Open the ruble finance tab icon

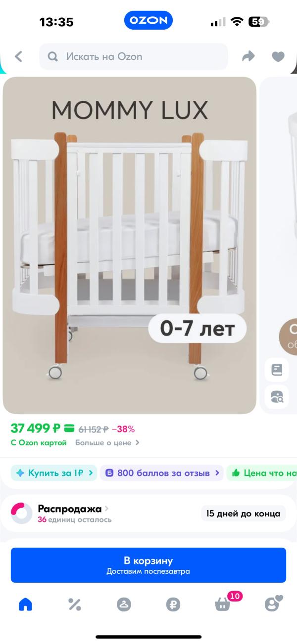pos(173,604)
